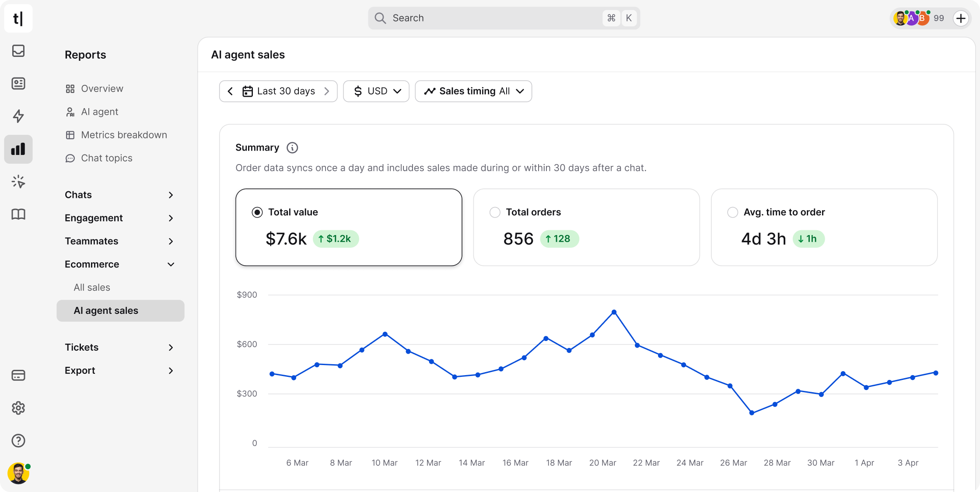980x492 pixels.
Task: Open Help via the question mark icon
Action: (x=18, y=440)
